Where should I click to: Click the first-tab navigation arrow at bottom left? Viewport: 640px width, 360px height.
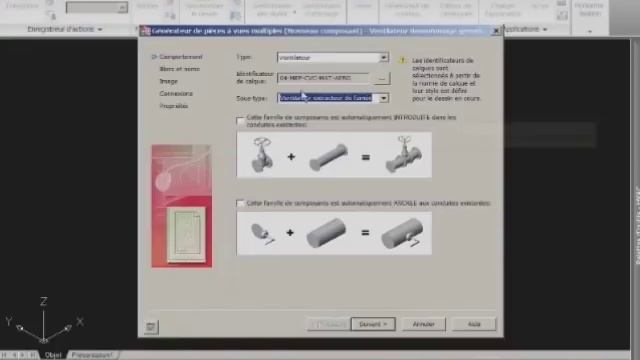click(4, 355)
